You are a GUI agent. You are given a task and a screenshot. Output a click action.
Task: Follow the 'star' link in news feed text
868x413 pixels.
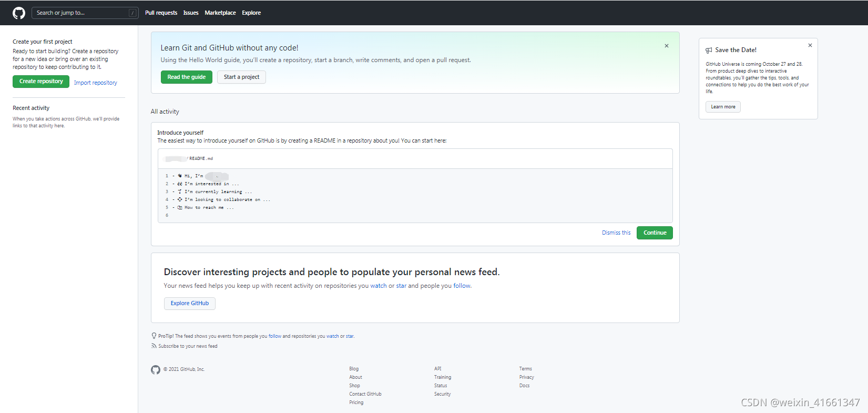point(401,286)
